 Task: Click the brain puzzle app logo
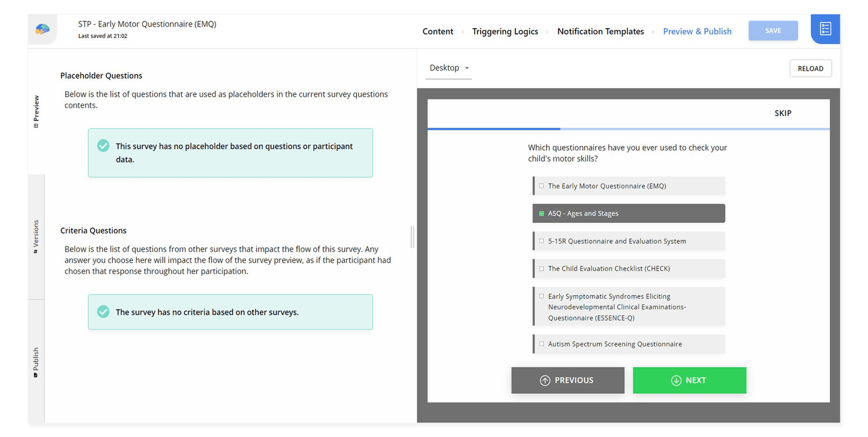42,27
